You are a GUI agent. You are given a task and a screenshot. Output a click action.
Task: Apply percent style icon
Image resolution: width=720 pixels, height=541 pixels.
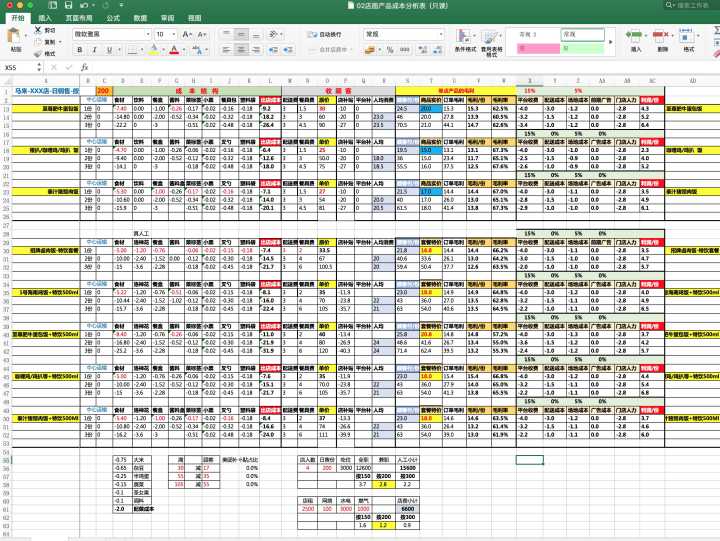pyautogui.click(x=390, y=50)
